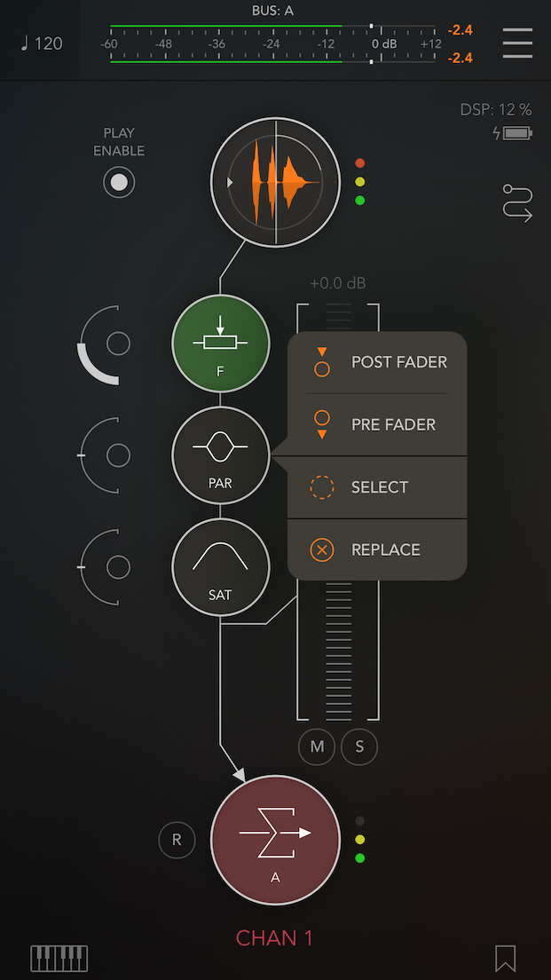Open the hamburger menu icon
The image size is (551, 980).
[517, 43]
